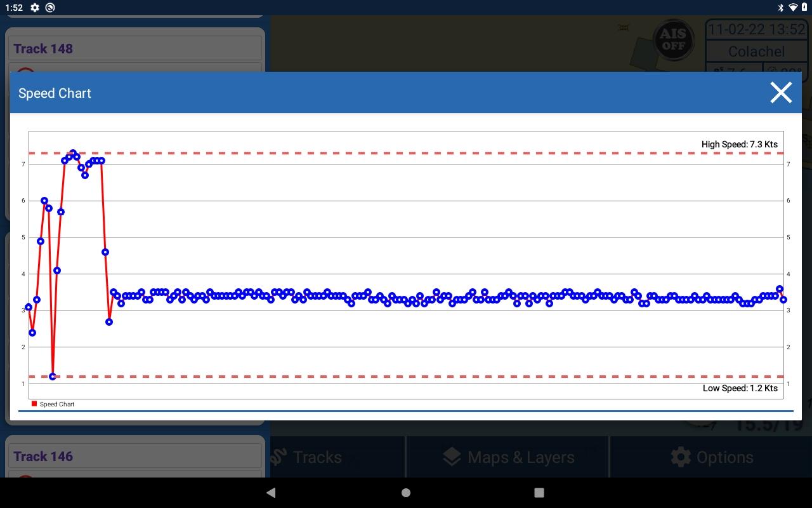
Task: Click the High Speed: 7.3 Kts label
Action: (x=740, y=144)
